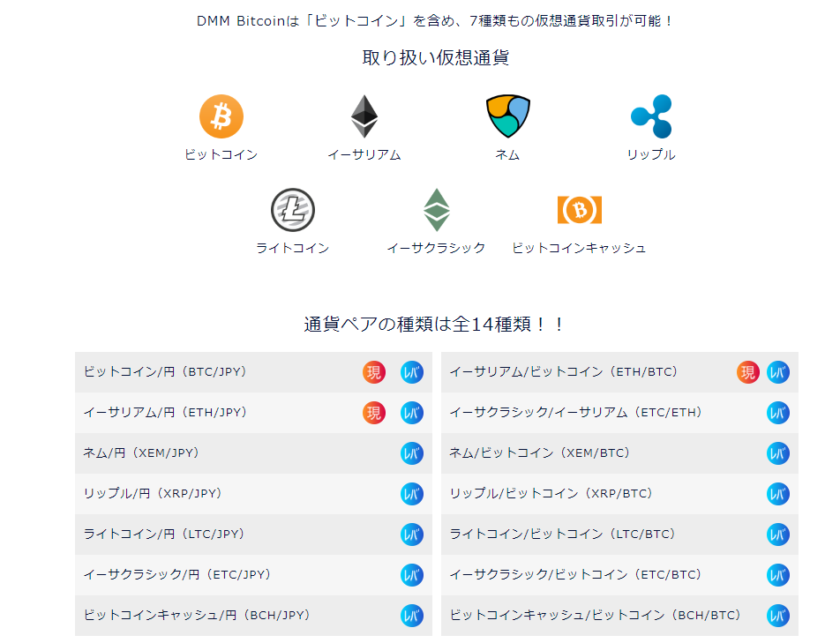Click the green Ethereum Classic logo icon
Screen dimensions: 840x643
(x=436, y=210)
